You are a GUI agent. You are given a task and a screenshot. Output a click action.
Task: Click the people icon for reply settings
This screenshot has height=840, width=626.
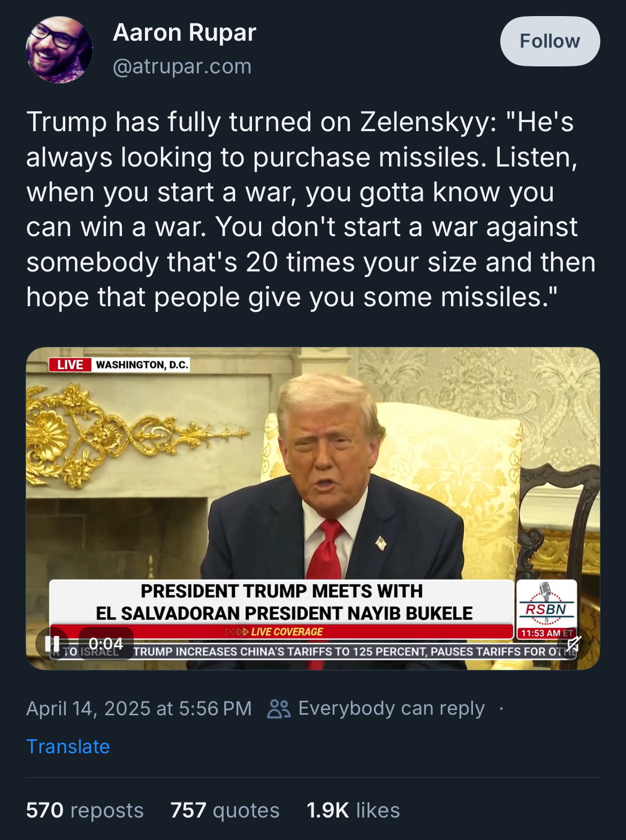click(x=279, y=708)
